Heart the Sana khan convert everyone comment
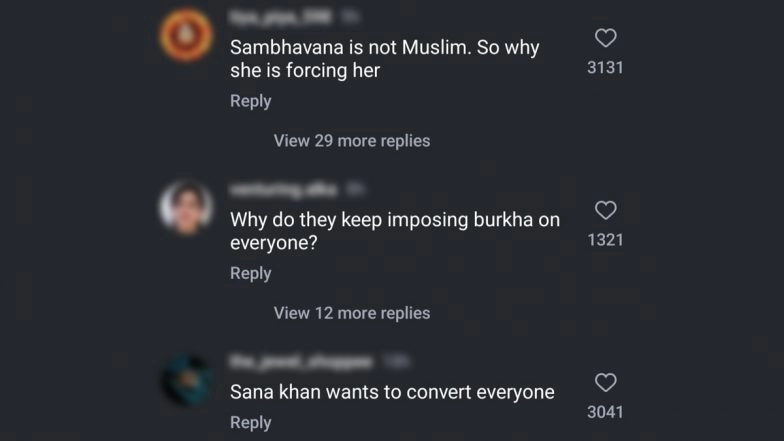Image resolution: width=784 pixels, height=441 pixels. [x=605, y=383]
